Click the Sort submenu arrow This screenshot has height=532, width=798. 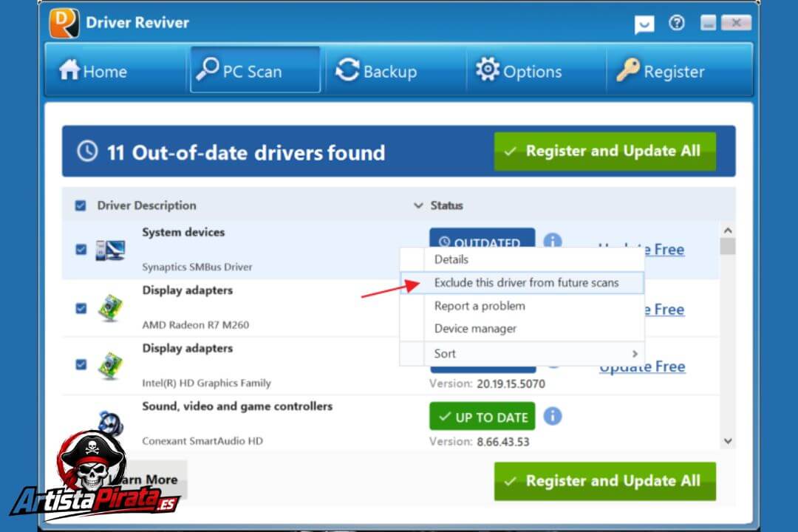click(x=635, y=353)
